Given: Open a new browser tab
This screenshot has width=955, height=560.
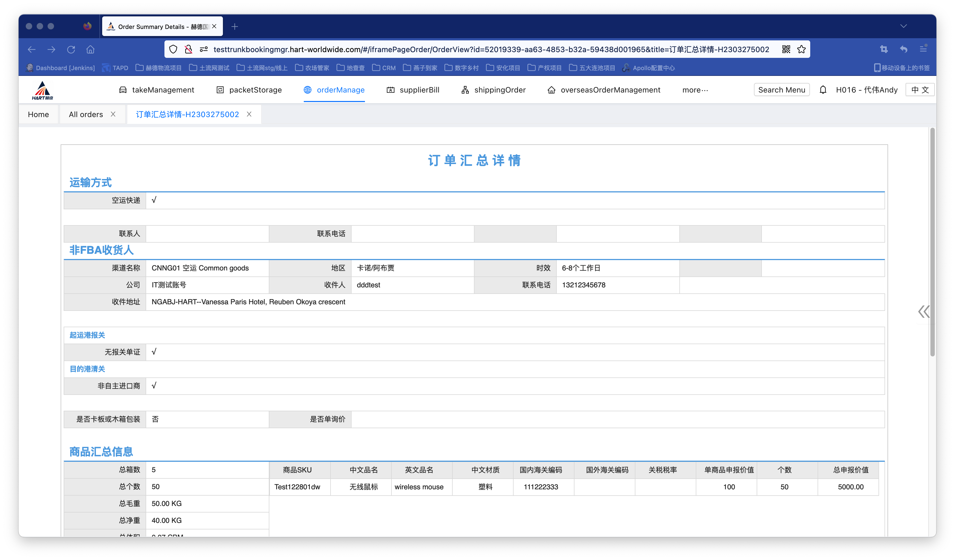Looking at the screenshot, I should point(235,26).
